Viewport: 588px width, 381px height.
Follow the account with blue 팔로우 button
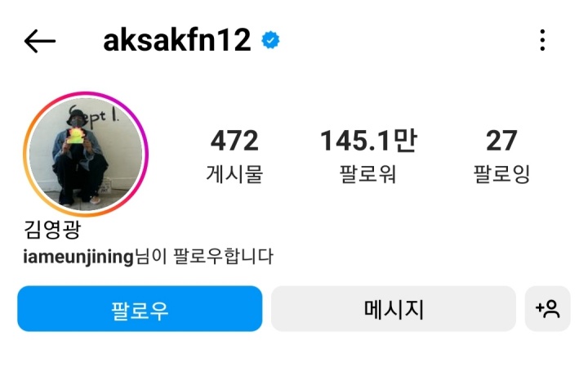[x=140, y=308]
